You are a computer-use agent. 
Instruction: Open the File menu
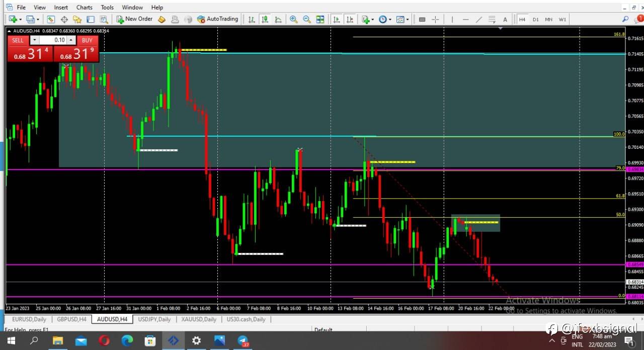21,7
